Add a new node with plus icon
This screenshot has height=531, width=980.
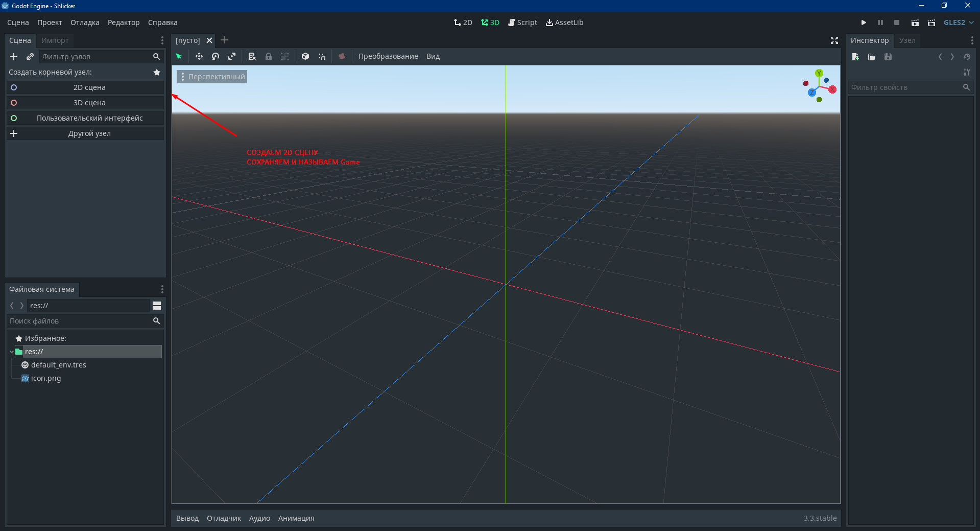point(14,57)
